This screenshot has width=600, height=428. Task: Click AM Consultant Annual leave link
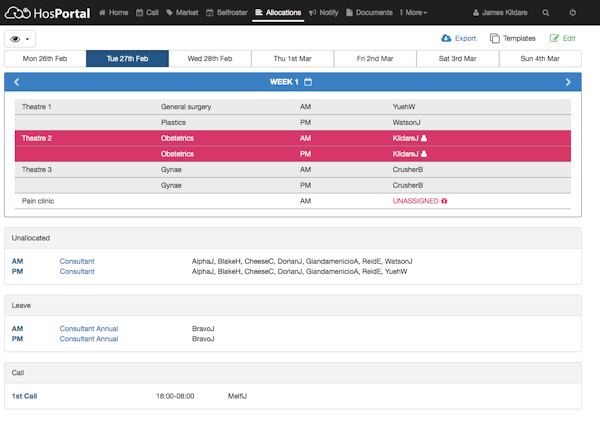[89, 327]
